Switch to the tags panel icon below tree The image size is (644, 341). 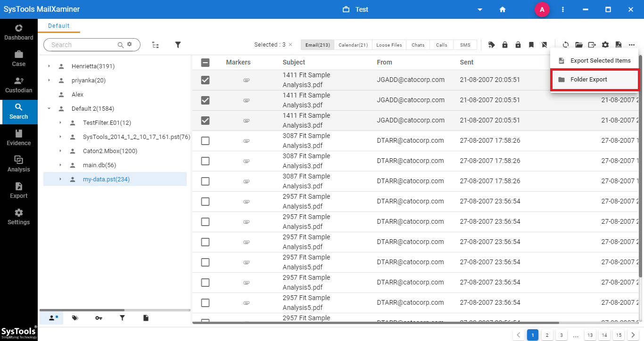coord(75,318)
